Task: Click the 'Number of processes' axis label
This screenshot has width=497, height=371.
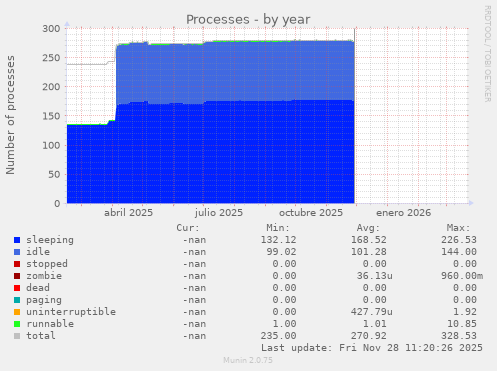Action: click(10, 115)
